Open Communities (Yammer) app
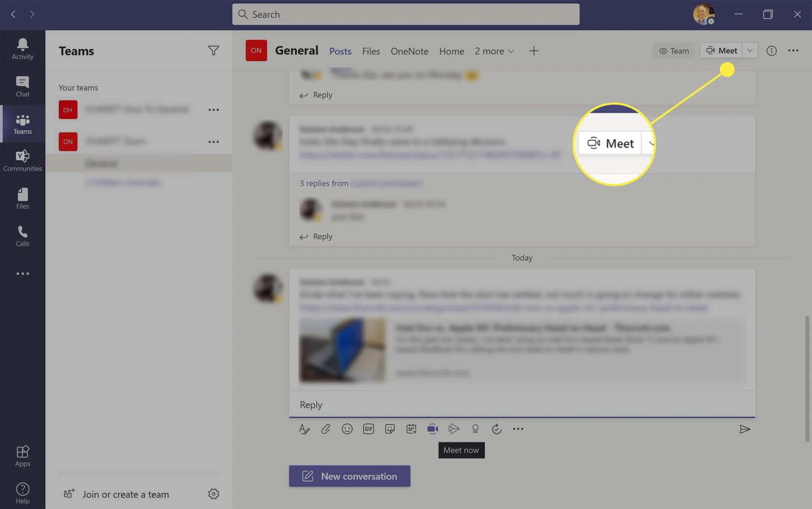Viewport: 812px width, 509px height. click(x=22, y=161)
